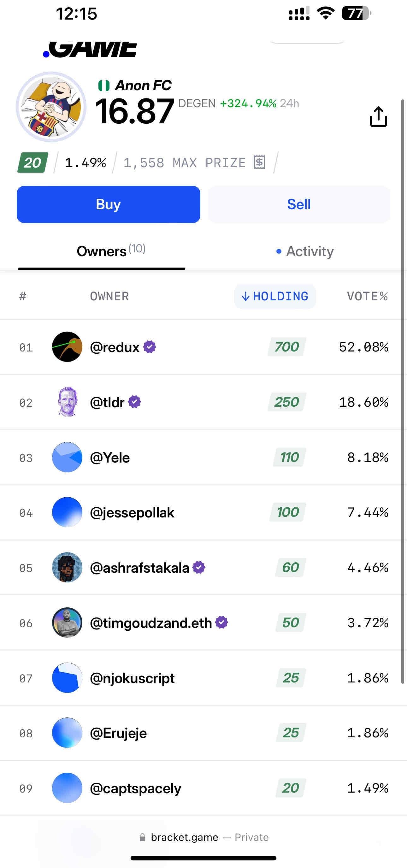The width and height of the screenshot is (407, 868).
Task: Sort by Holding column
Action: pyautogui.click(x=275, y=296)
